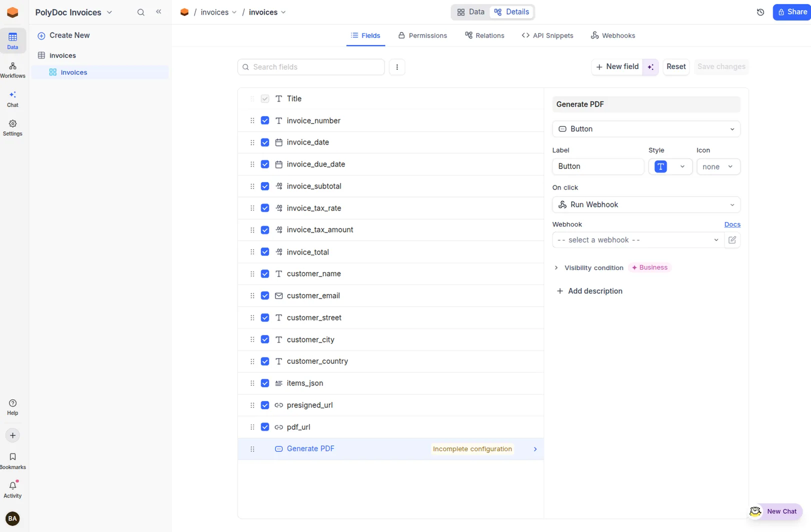Click the Label input containing Button
The width and height of the screenshot is (811, 532).
pos(598,166)
